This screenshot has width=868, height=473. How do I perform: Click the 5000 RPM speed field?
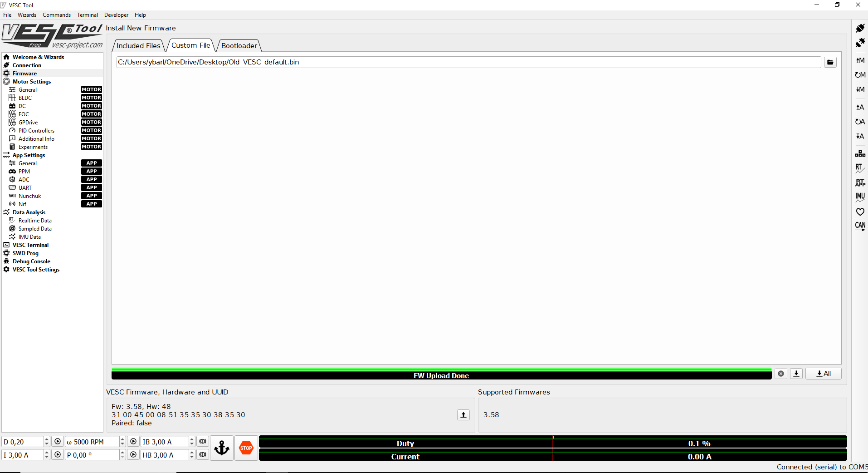tap(93, 442)
